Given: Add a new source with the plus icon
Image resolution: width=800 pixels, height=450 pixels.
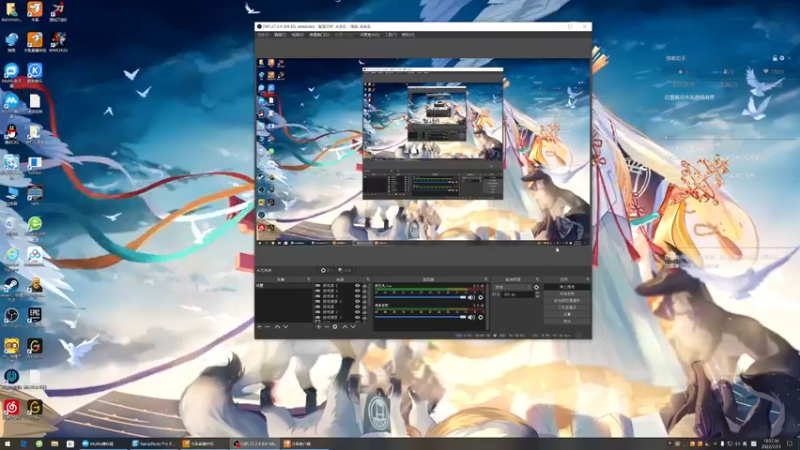Looking at the screenshot, I should coord(318,327).
